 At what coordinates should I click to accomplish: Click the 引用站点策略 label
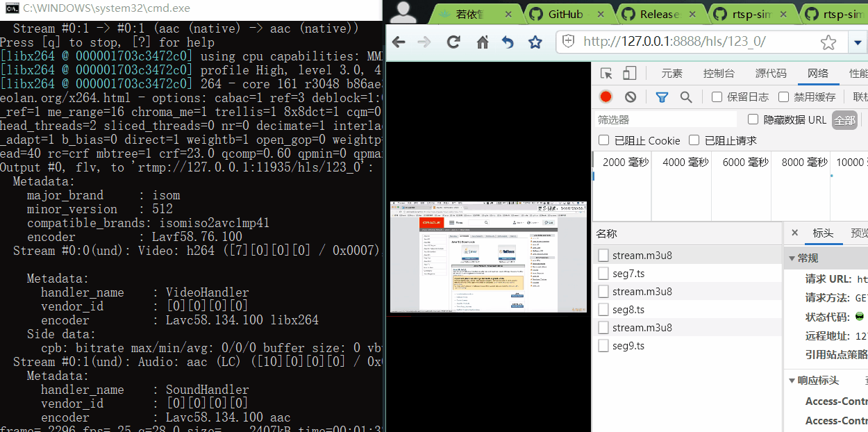[x=837, y=354]
